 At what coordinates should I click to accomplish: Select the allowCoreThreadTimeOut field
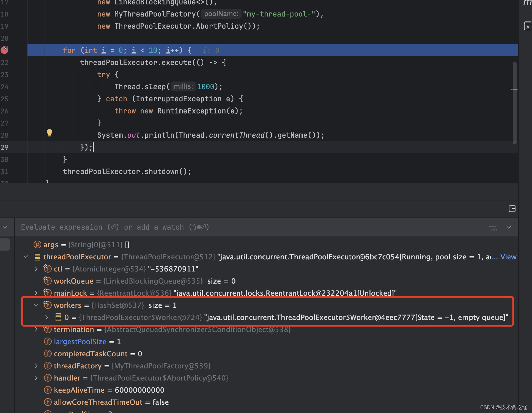266,402
